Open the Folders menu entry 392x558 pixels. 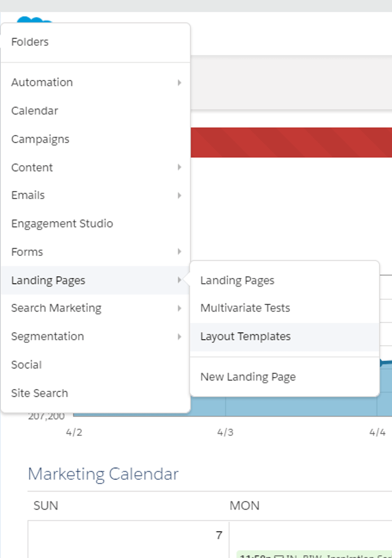pos(30,42)
